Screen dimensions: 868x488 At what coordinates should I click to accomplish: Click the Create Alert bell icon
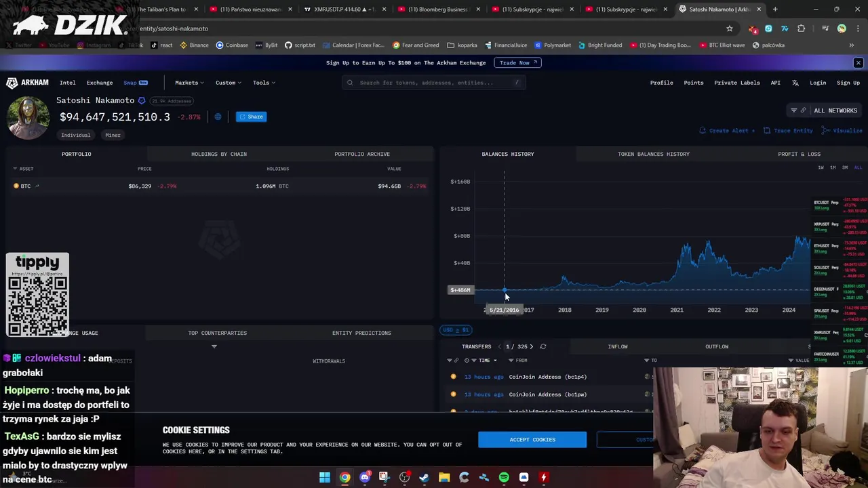(x=703, y=130)
